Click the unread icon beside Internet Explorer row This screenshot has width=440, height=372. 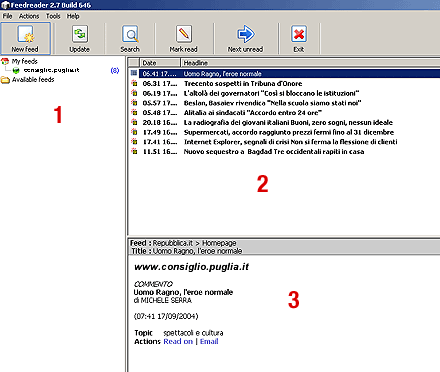[x=134, y=141]
